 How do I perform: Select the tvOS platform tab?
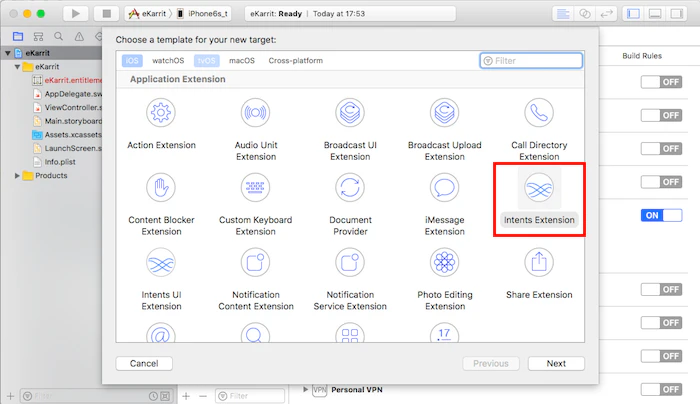pyautogui.click(x=206, y=60)
